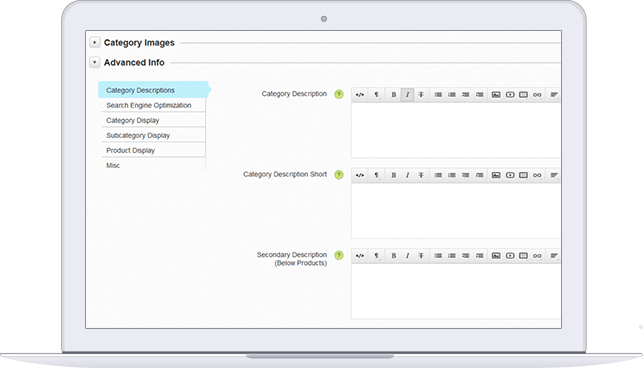643x368 pixels.
Task: Insert image in Secondary Description editor
Action: click(496, 256)
